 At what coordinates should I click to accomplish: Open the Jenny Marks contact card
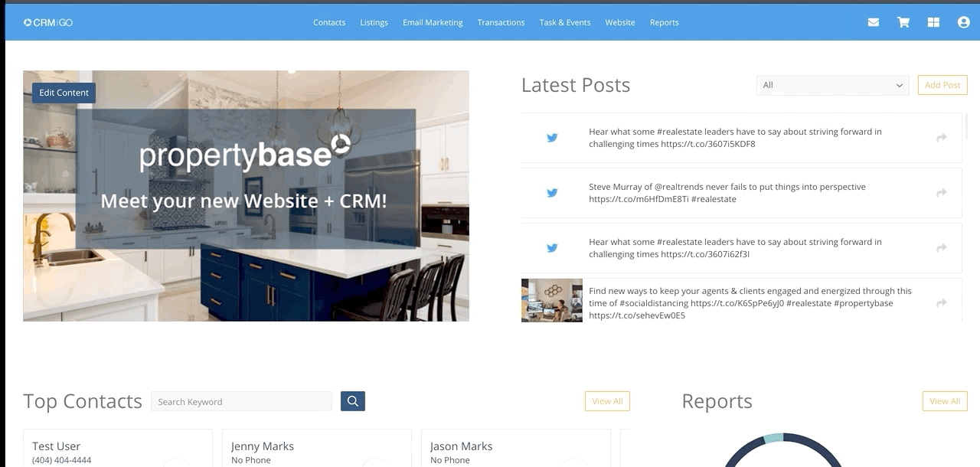(317, 449)
